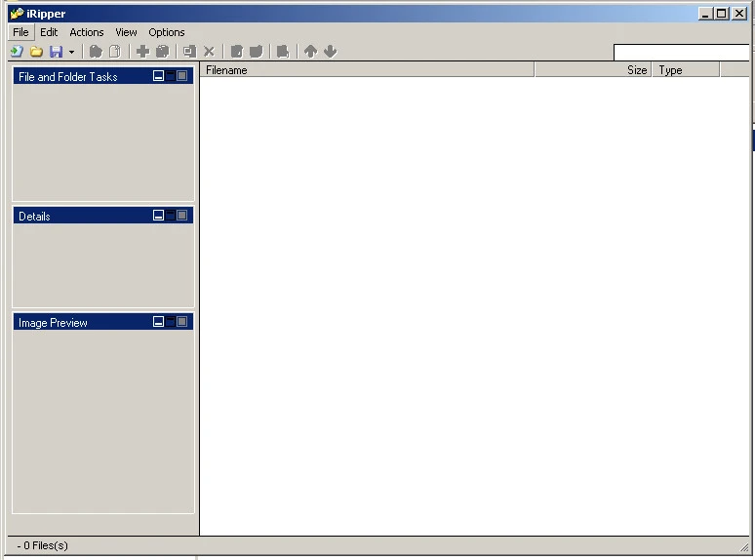
Task: Open the File menu
Action: (x=20, y=32)
